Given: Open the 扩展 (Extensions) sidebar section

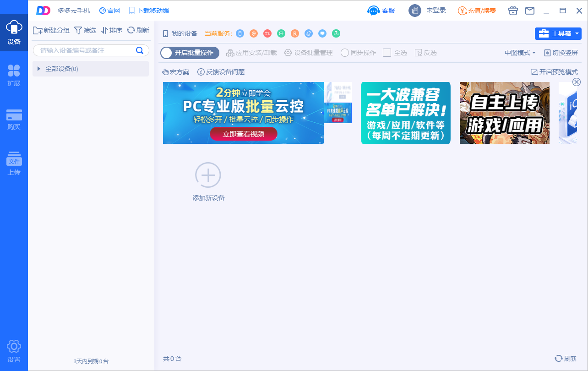Looking at the screenshot, I should pos(14,76).
